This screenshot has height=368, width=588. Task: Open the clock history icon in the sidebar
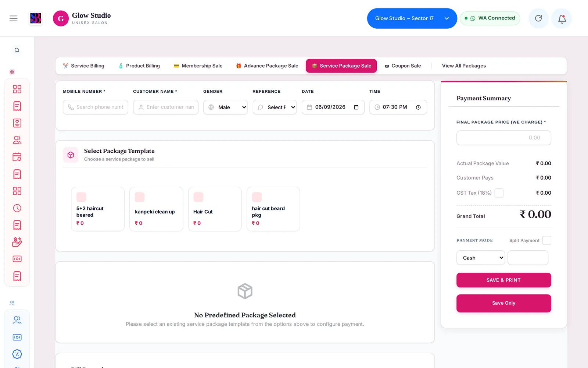(x=17, y=208)
